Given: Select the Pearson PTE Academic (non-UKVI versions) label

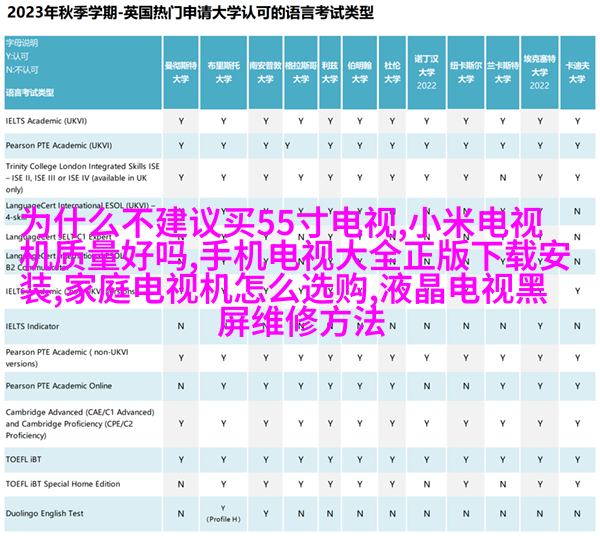Looking at the screenshot, I should point(67,358).
